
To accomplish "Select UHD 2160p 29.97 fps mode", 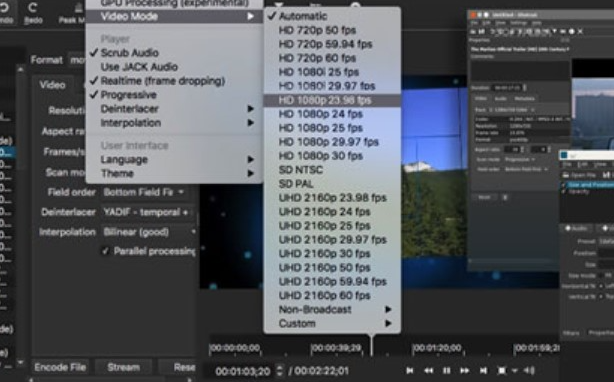I will (332, 240).
